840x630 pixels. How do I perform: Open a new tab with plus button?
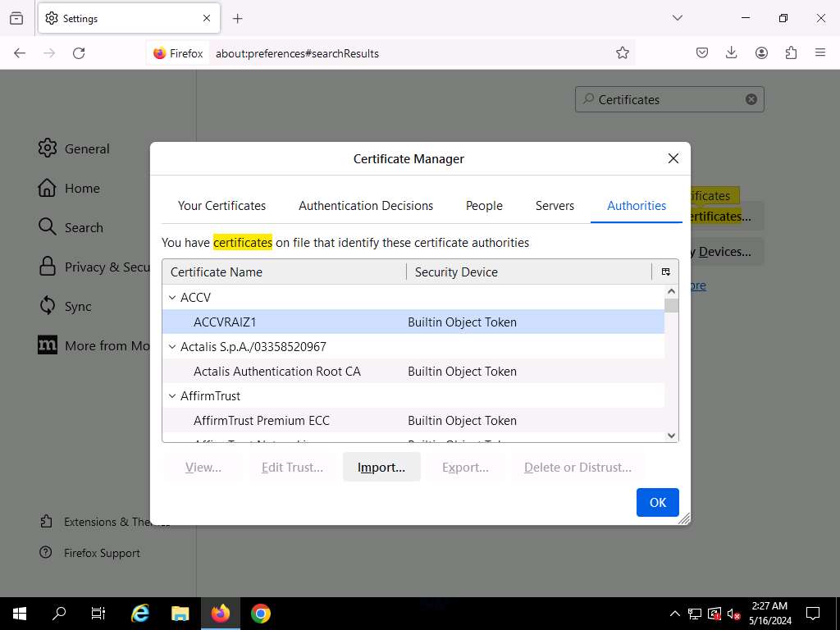pyautogui.click(x=238, y=18)
